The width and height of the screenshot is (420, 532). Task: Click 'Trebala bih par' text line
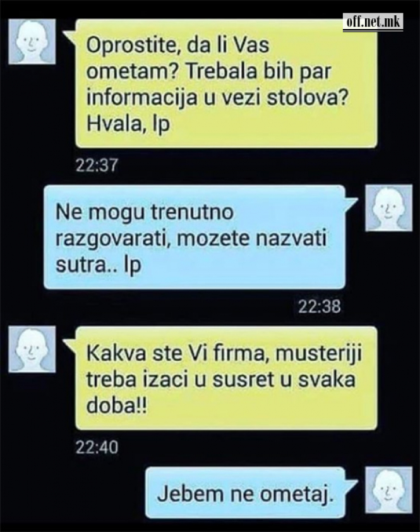coord(258,71)
